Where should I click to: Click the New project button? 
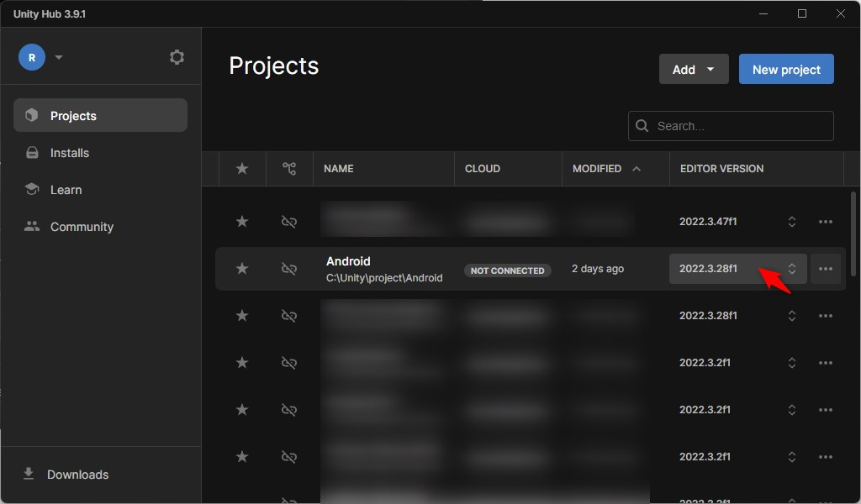click(786, 70)
